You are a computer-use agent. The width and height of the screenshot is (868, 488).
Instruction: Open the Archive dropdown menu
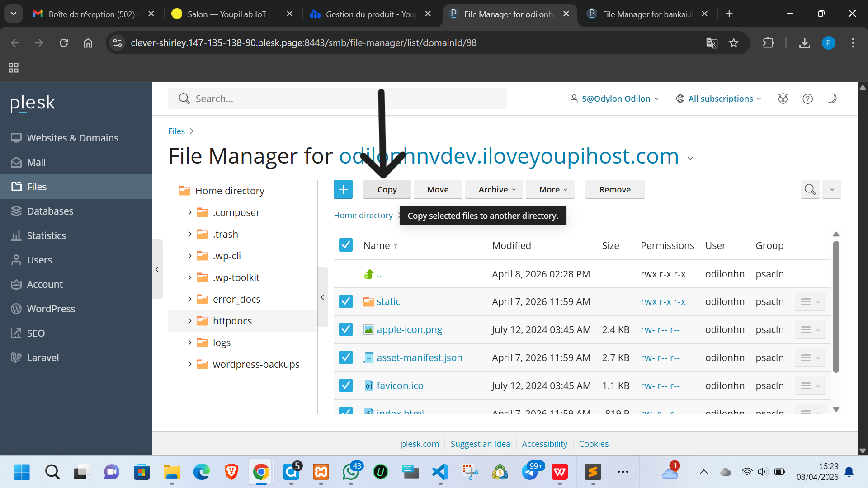494,189
